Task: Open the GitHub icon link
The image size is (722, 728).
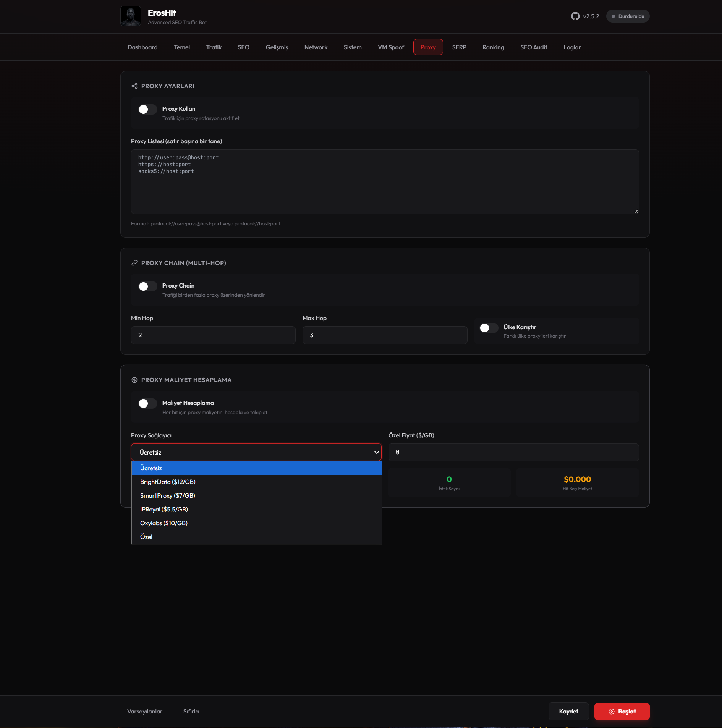Action: [x=575, y=16]
